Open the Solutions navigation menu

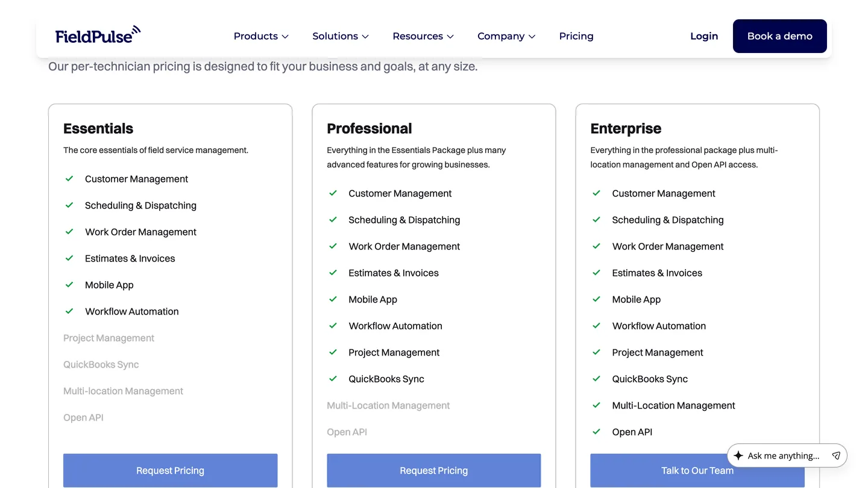point(341,36)
